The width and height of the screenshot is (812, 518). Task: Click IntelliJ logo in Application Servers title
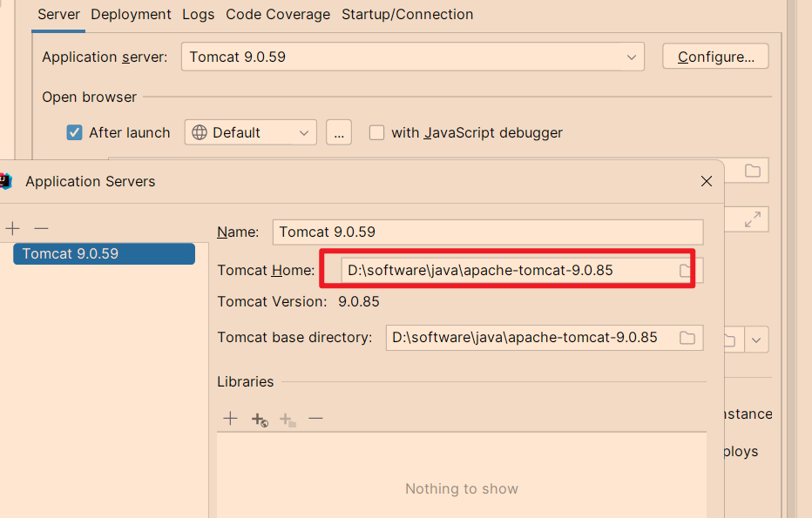[5, 181]
